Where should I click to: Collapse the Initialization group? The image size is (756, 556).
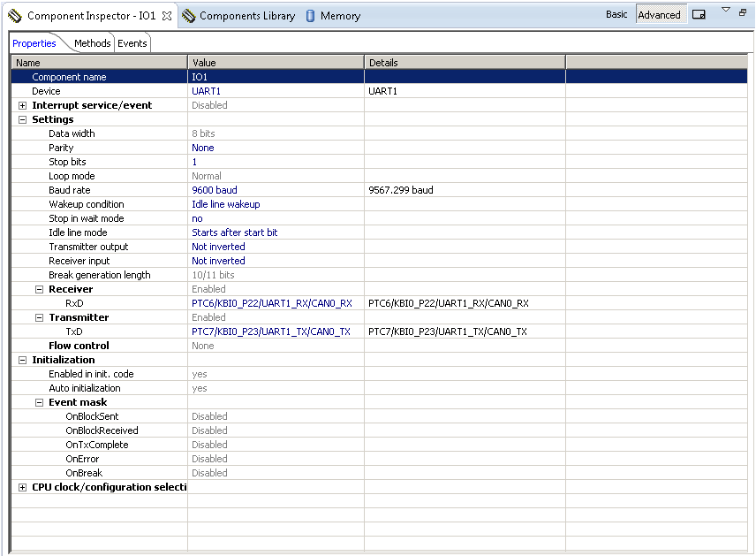pyautogui.click(x=22, y=360)
